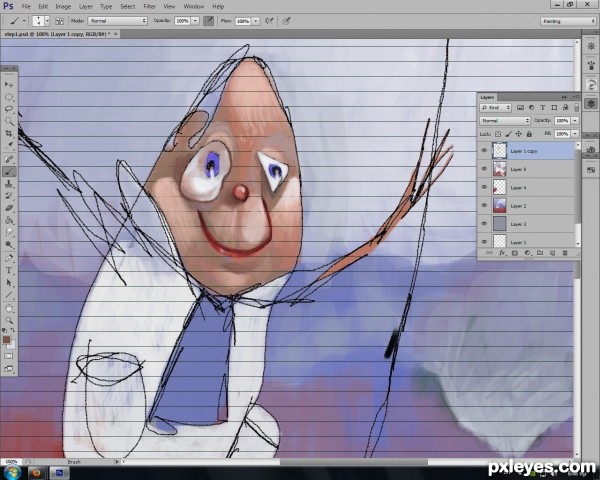The width and height of the screenshot is (600, 480).
Task: Toggle lock position
Action: [x=518, y=134]
